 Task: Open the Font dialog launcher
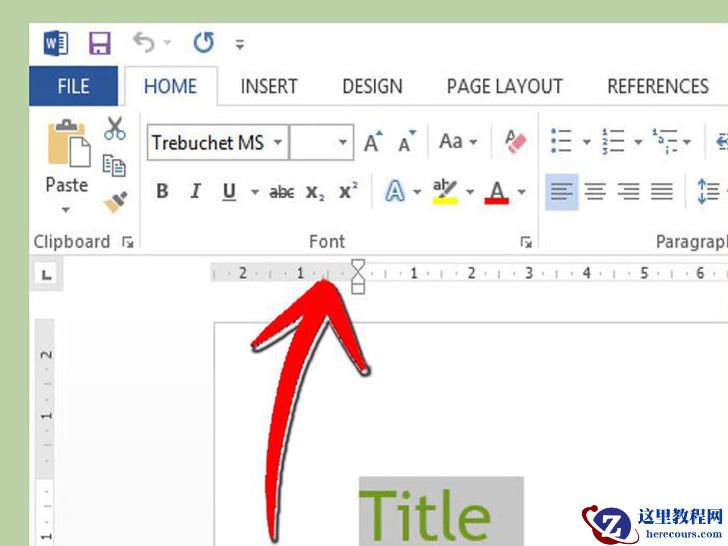click(526, 242)
